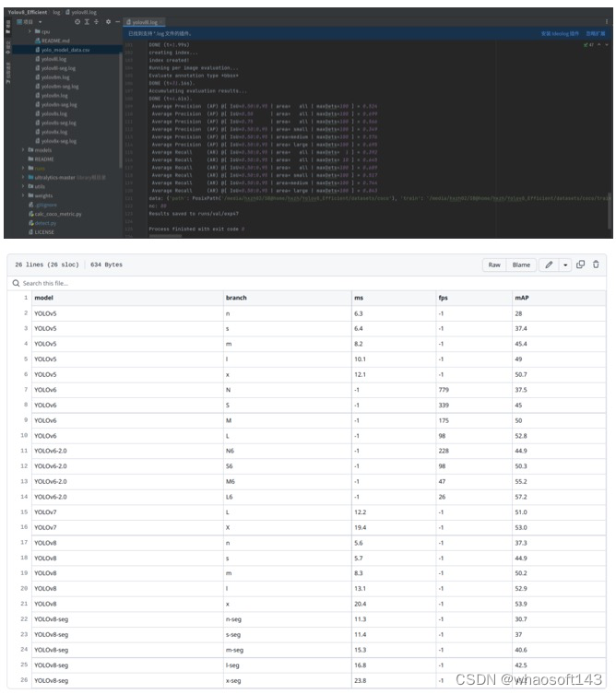Expand the cpu folder

click(x=30, y=31)
